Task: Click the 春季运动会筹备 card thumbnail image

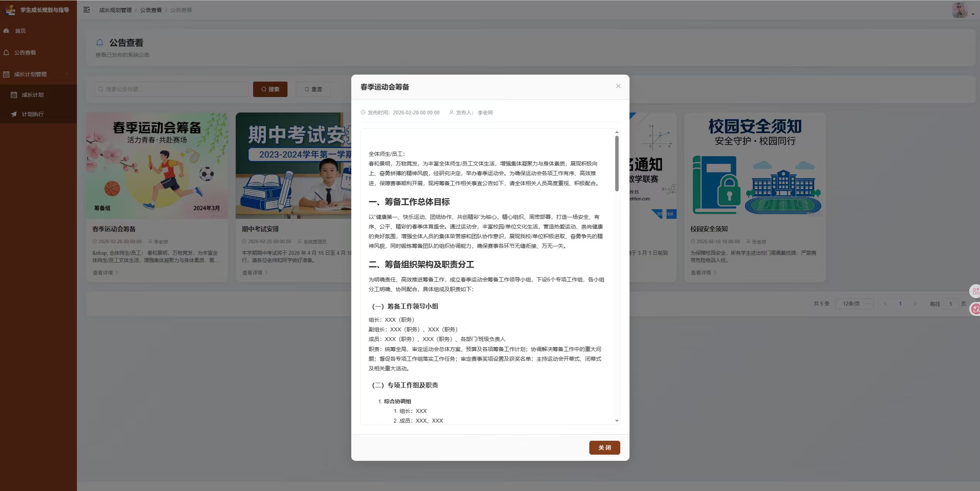Action: [x=157, y=165]
